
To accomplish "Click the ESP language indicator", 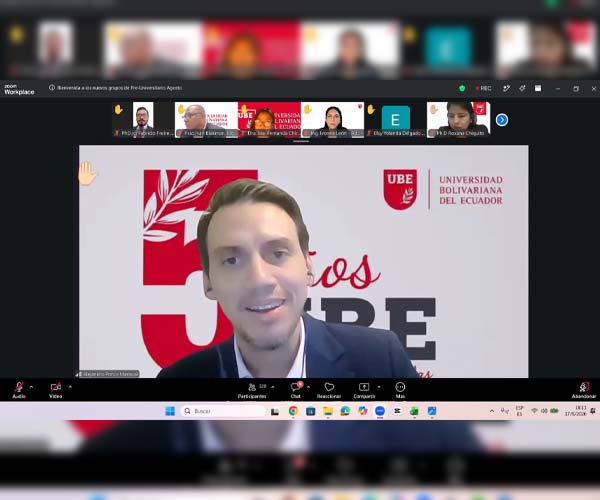I will (520, 411).
